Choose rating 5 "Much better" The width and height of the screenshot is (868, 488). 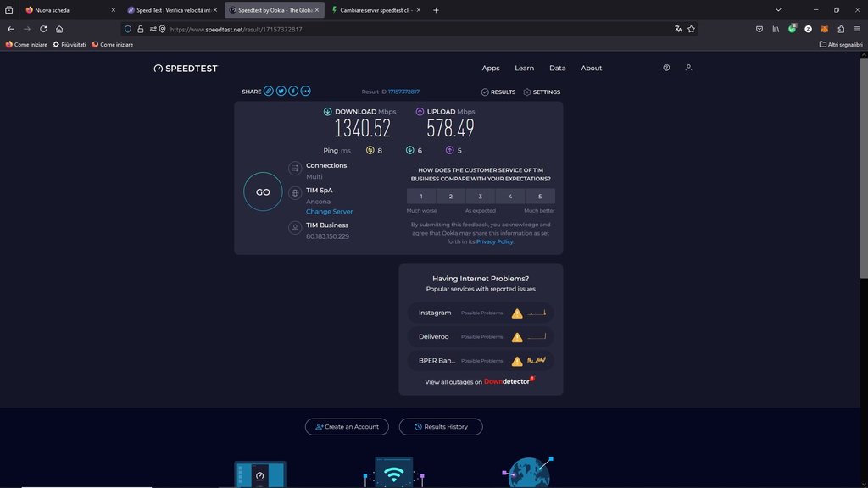[x=540, y=197]
